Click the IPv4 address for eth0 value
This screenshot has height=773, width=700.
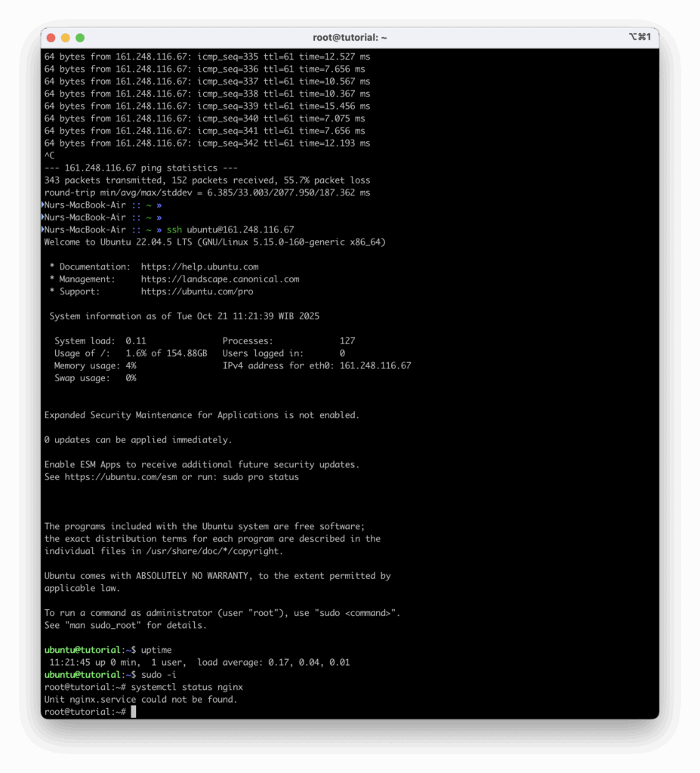point(375,365)
